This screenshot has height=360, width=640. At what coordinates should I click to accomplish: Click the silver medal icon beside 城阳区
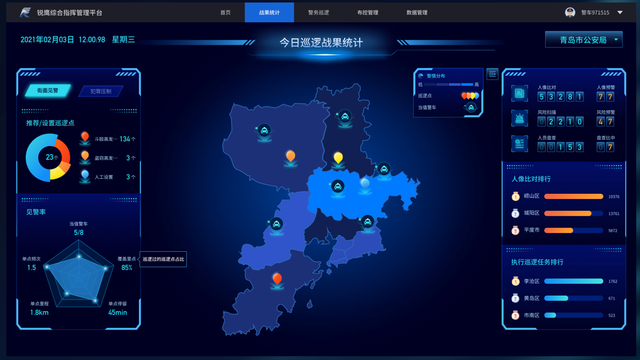tap(516, 213)
